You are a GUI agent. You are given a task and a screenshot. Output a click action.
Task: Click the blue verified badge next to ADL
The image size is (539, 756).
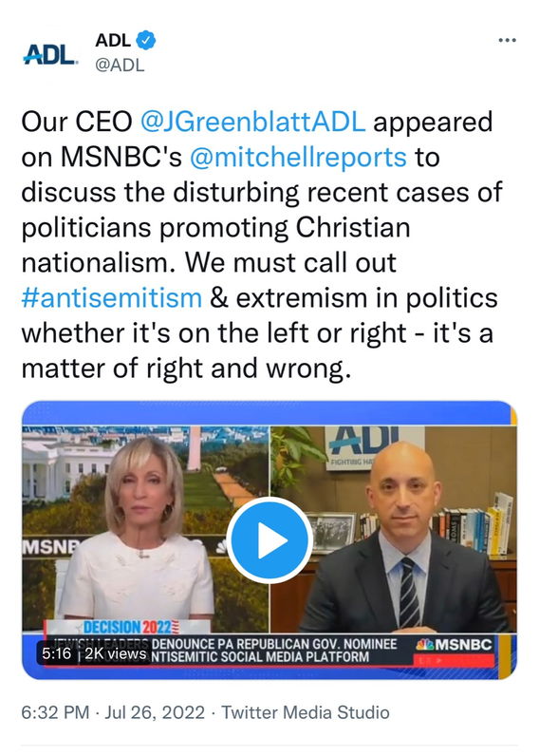coord(146,40)
